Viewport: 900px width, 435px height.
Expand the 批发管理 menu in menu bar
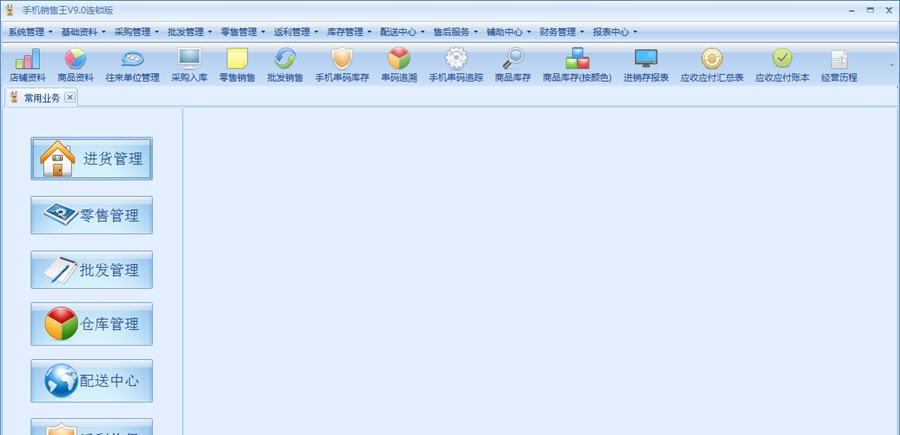(189, 32)
